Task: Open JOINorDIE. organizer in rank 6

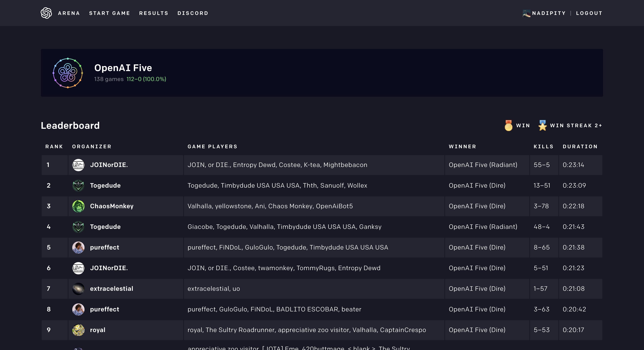Action: [x=109, y=268]
